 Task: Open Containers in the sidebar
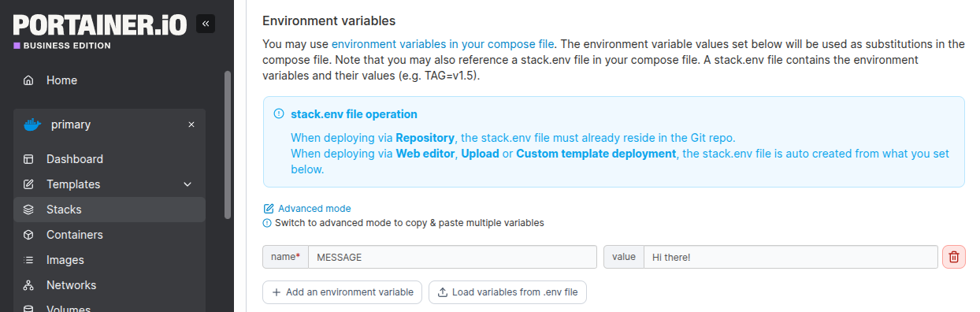[x=110, y=235]
